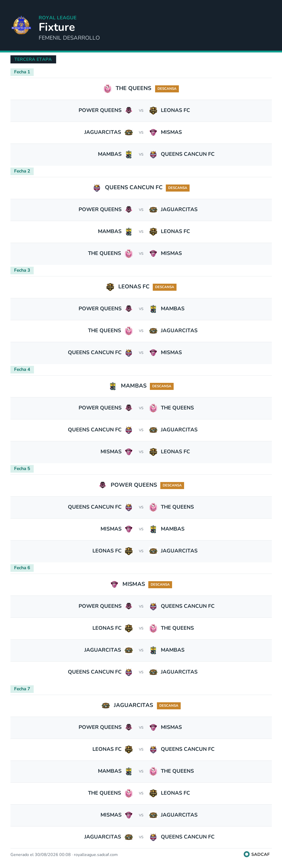The image size is (282, 868).
Task: Open MISMAS team in Fecha 5 match
Action: tap(111, 529)
